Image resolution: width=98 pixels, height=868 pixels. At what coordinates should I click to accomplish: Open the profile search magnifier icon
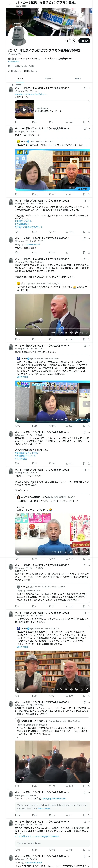tap(75, 41)
